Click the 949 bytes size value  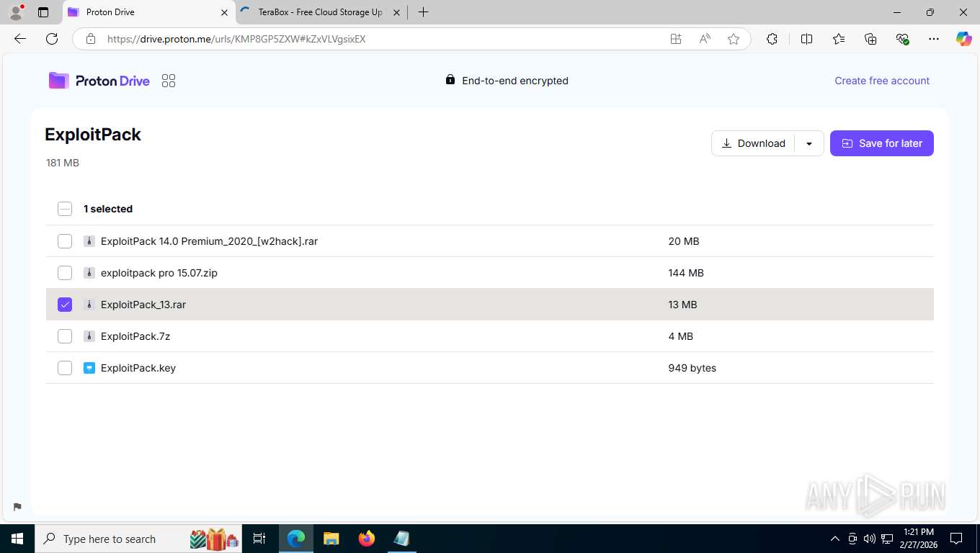tap(692, 368)
